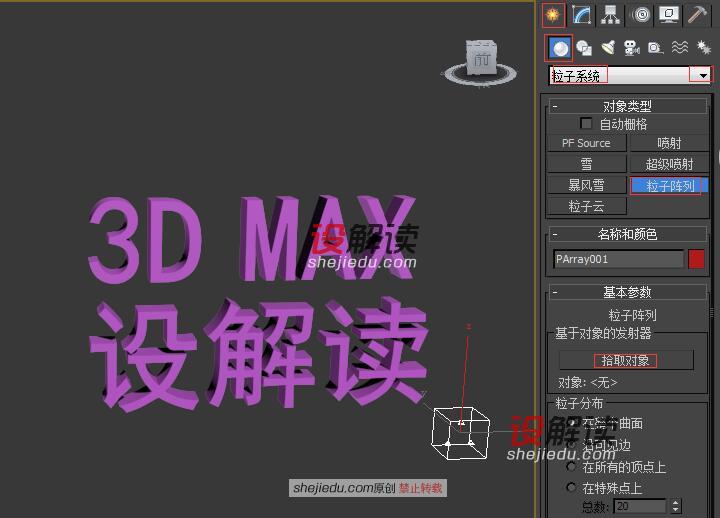Select the Space Warps category icon

coord(680,47)
